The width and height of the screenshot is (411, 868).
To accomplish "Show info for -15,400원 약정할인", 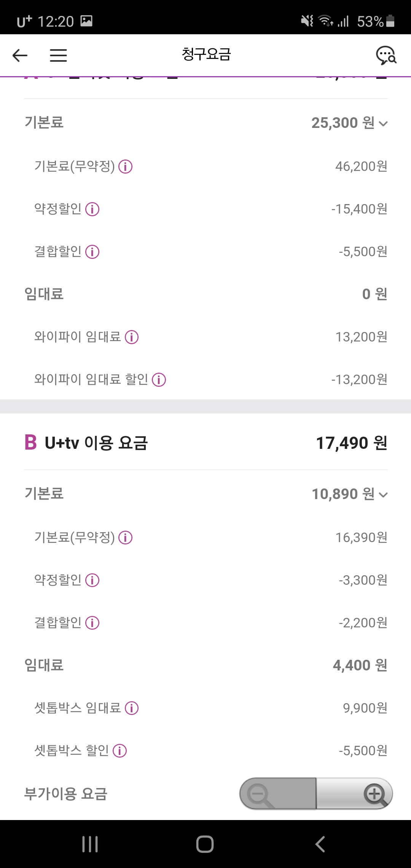I will tap(92, 209).
